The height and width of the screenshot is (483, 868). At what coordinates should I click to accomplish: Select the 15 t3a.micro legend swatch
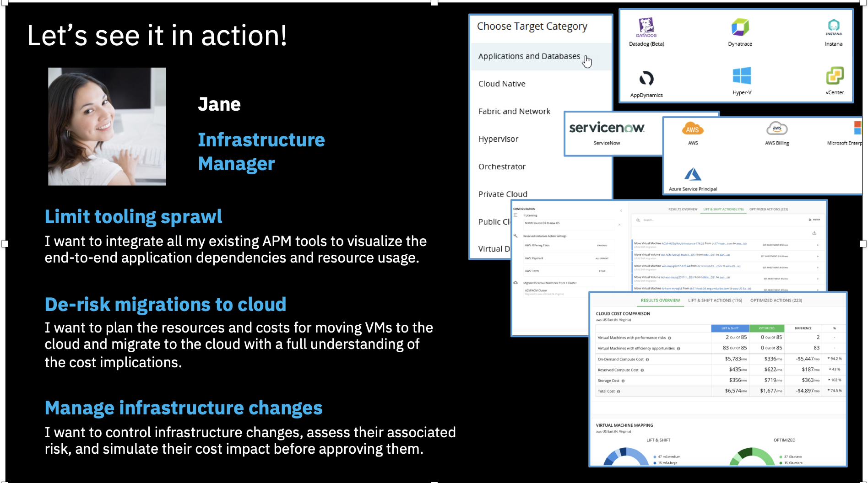coord(781,463)
